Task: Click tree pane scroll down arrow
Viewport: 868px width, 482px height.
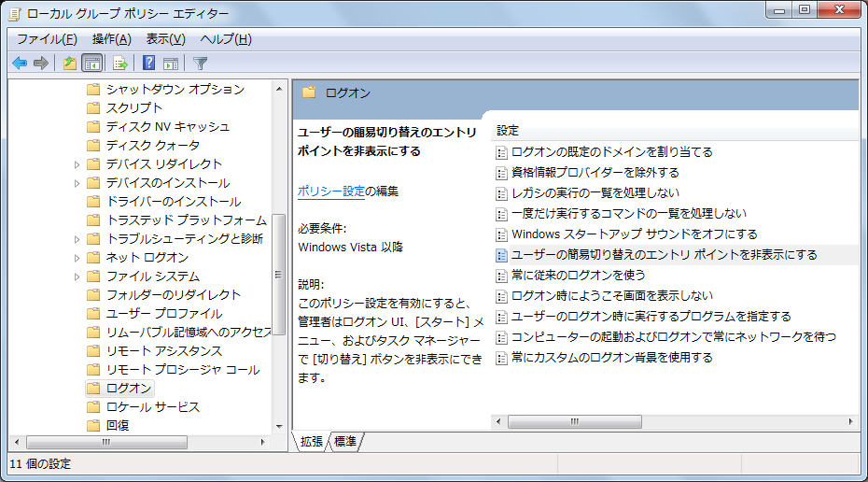Action: [x=279, y=427]
